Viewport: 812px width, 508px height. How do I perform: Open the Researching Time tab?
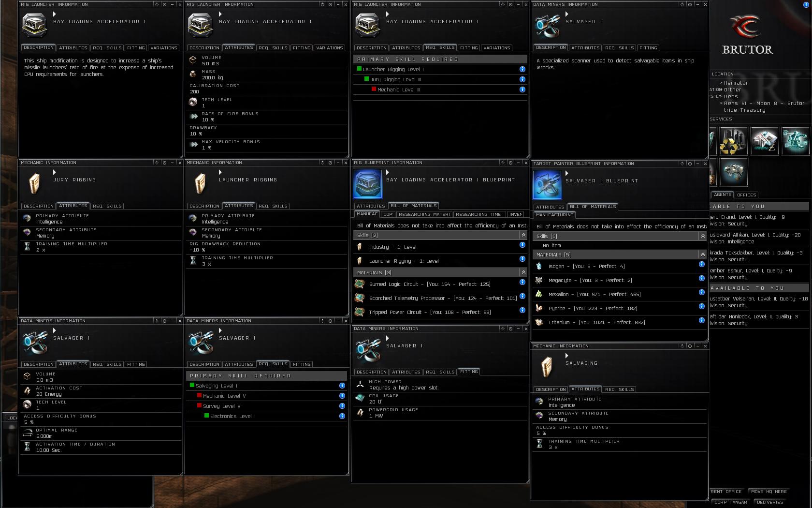pos(478,214)
